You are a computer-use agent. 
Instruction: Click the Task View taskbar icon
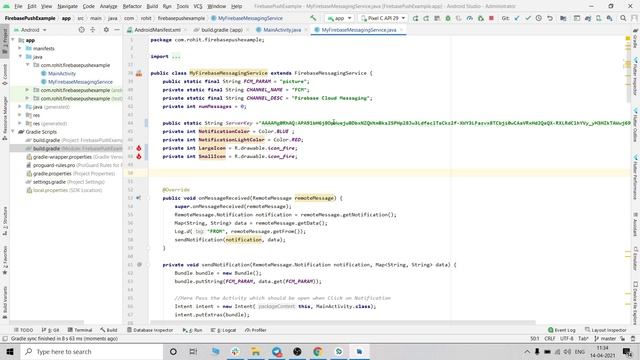click(193, 351)
